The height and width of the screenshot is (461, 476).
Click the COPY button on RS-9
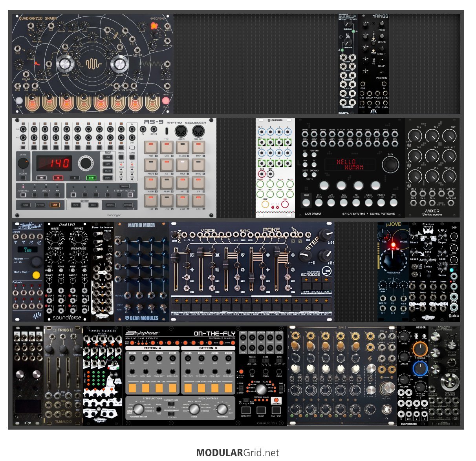pos(108,164)
